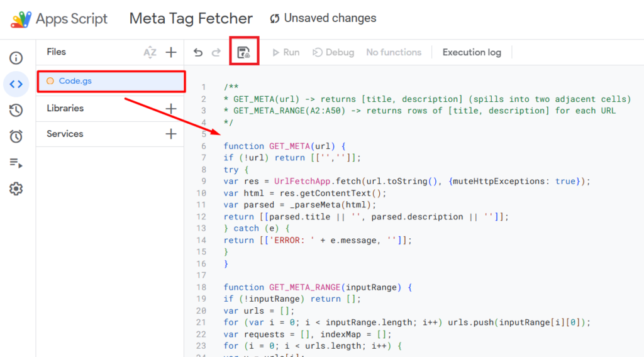Add a new file with plus icon
Image resolution: width=644 pixels, height=357 pixels.
[171, 52]
